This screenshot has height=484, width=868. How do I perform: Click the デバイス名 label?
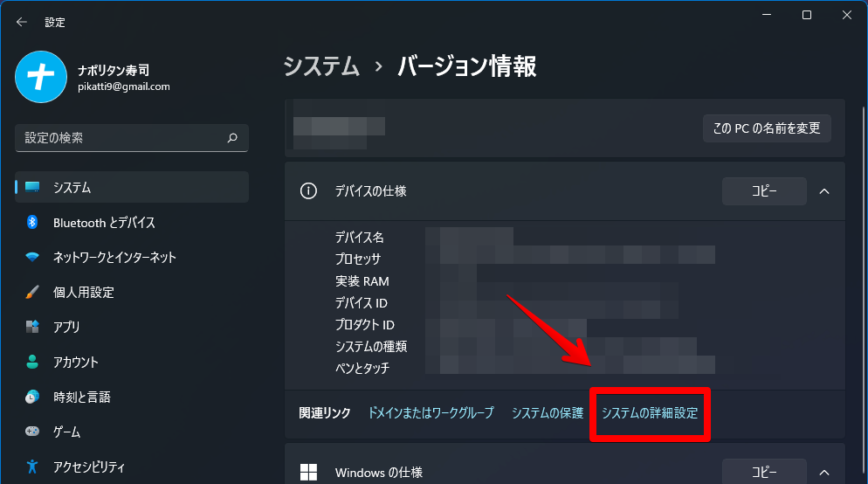359,238
